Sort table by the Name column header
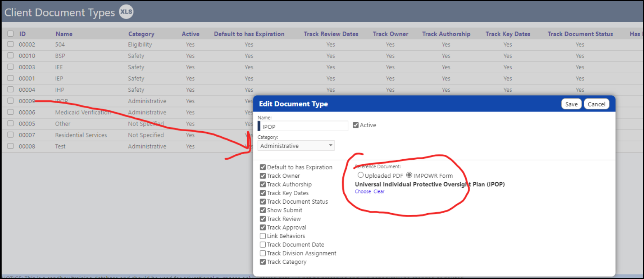Viewport: 644px width, 279px height. [64, 34]
